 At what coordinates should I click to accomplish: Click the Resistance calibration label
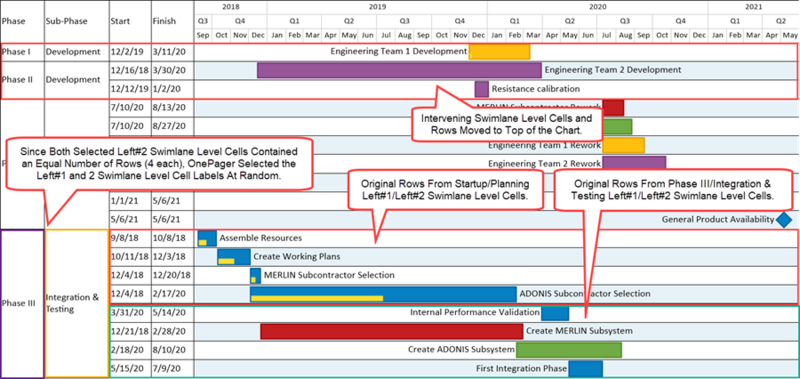536,89
